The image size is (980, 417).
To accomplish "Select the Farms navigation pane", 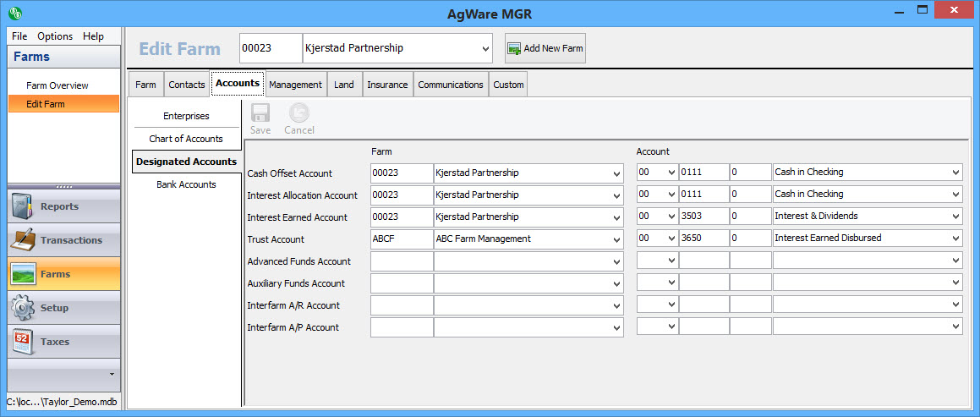I will (64, 274).
